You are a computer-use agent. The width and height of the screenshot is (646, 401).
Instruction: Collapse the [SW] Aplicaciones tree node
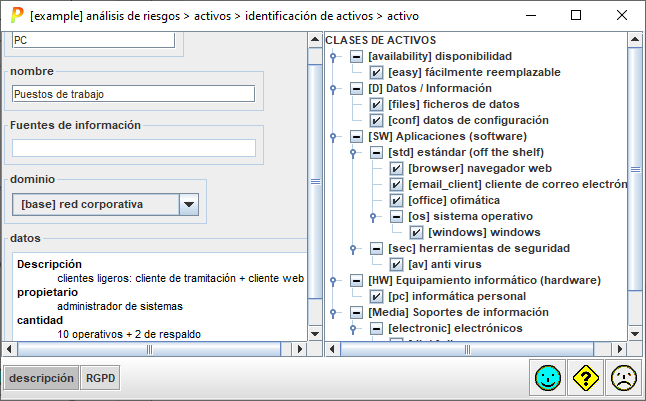(x=356, y=136)
